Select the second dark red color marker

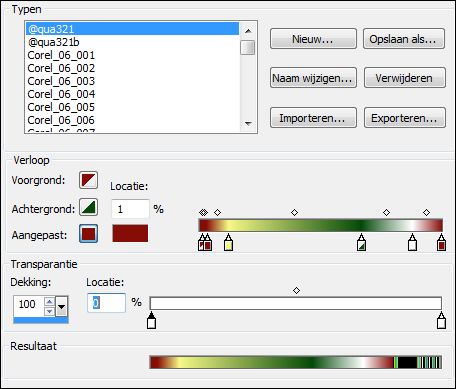point(208,243)
